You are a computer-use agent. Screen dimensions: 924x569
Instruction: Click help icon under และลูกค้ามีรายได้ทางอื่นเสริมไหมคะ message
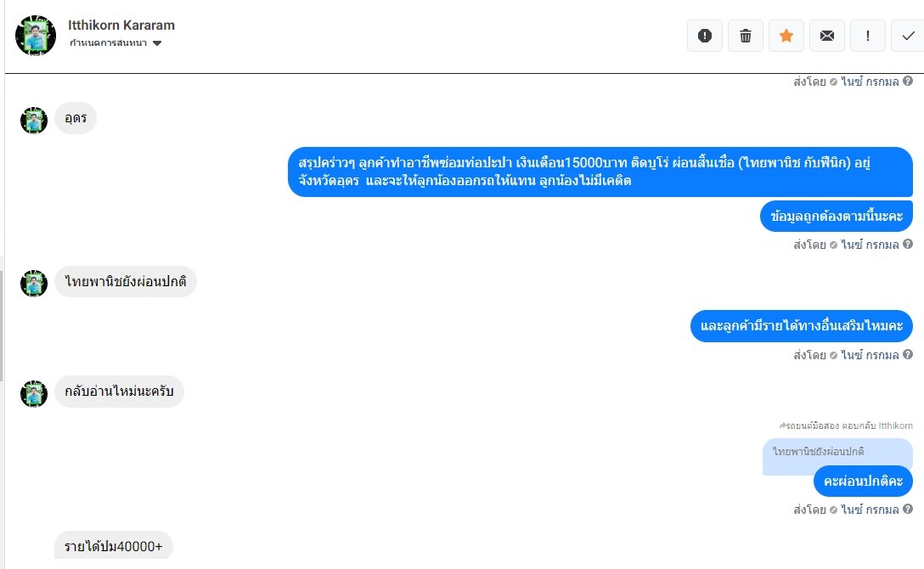908,354
